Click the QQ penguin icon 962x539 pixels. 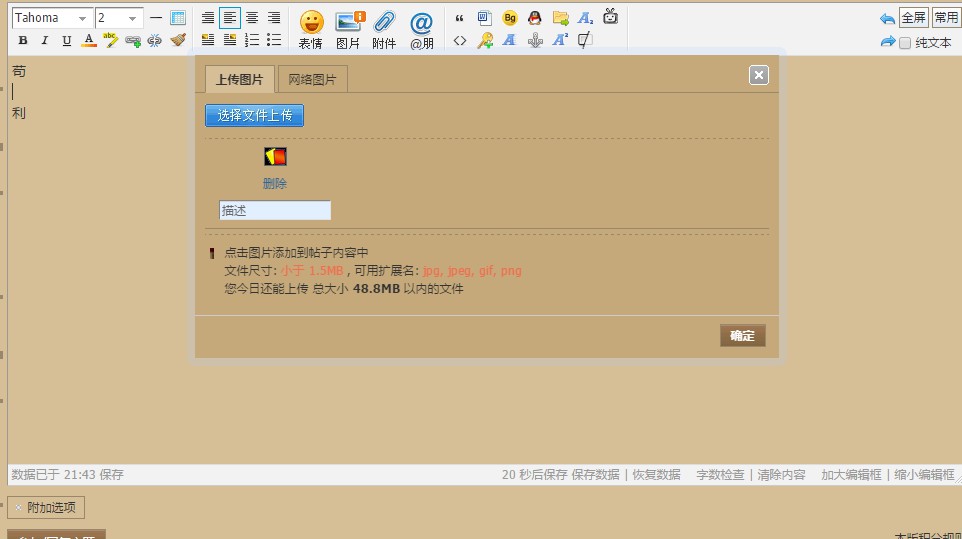click(535, 18)
